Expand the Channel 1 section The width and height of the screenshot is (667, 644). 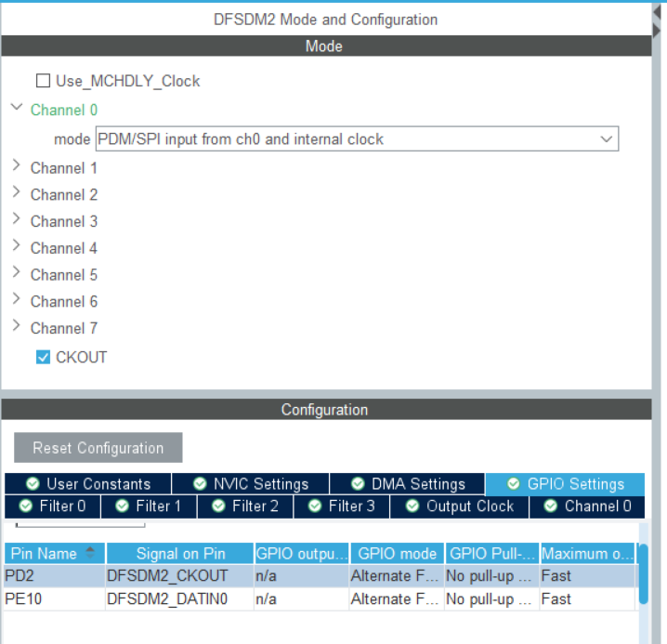pyautogui.click(x=17, y=165)
